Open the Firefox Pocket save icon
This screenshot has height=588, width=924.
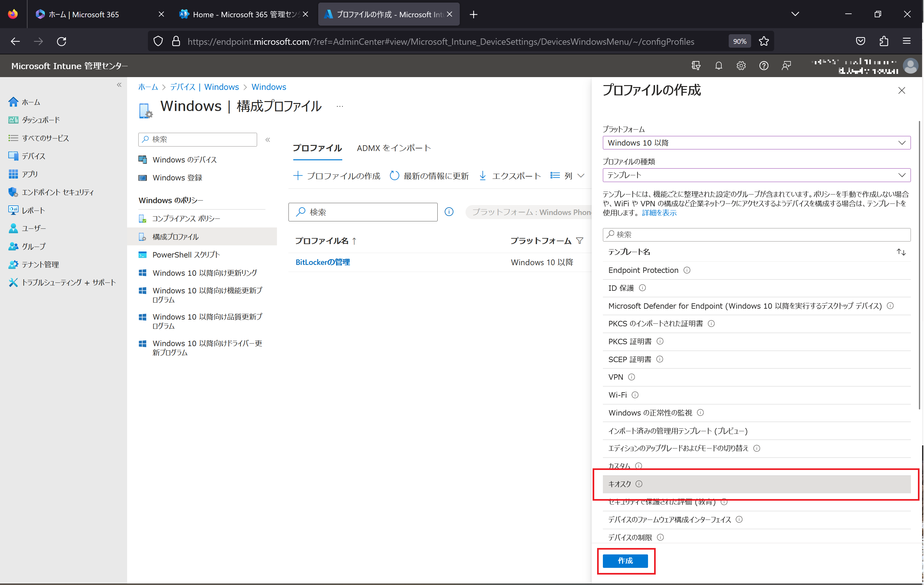point(861,41)
